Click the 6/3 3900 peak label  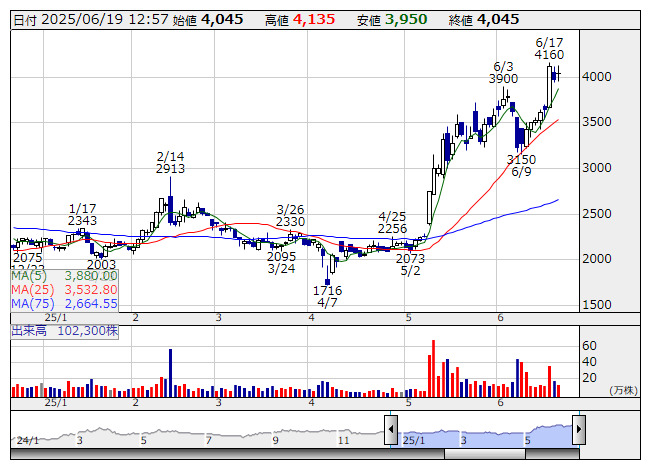504,72
